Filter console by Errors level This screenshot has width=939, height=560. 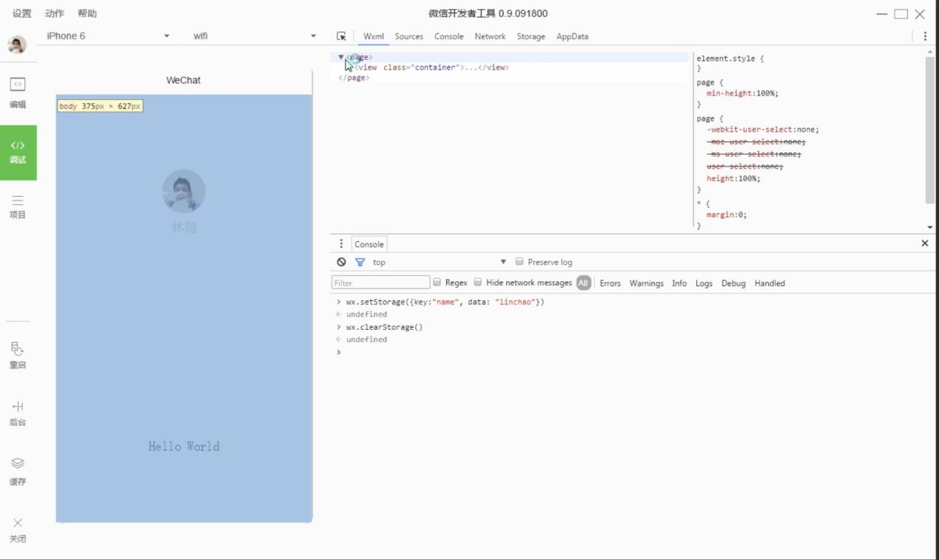point(610,283)
